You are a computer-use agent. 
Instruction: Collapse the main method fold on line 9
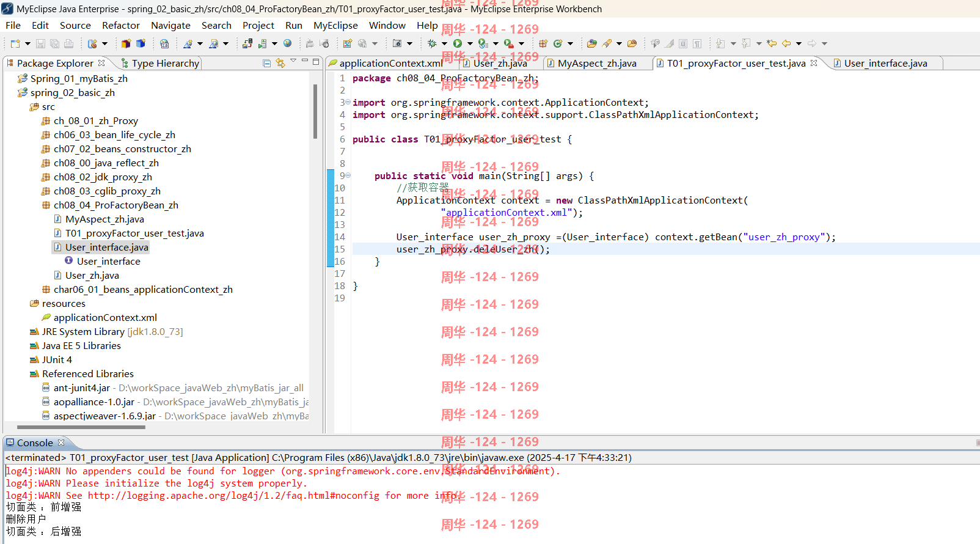tap(348, 175)
